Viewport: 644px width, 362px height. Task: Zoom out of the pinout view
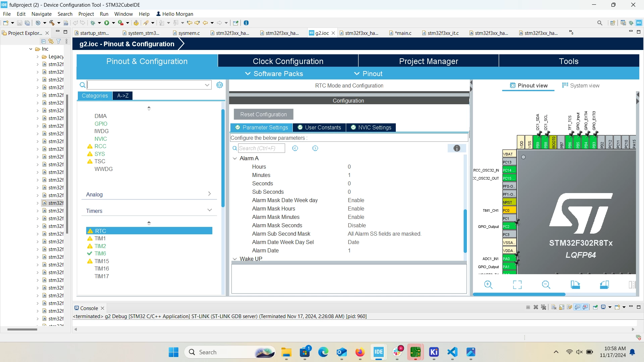click(x=546, y=285)
